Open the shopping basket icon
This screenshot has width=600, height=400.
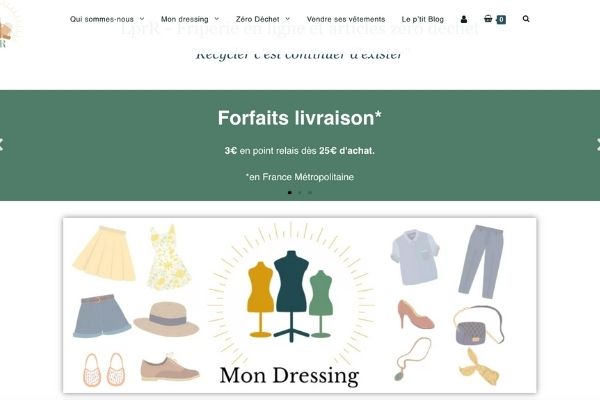(x=488, y=18)
